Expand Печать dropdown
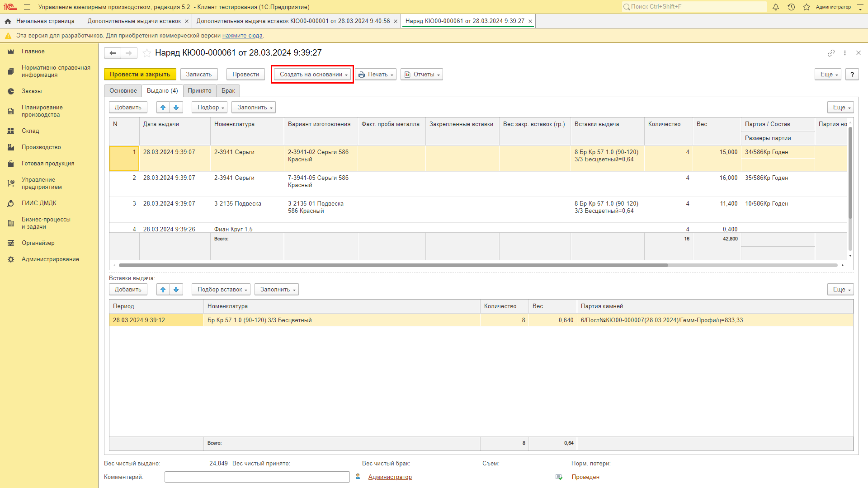 point(376,75)
